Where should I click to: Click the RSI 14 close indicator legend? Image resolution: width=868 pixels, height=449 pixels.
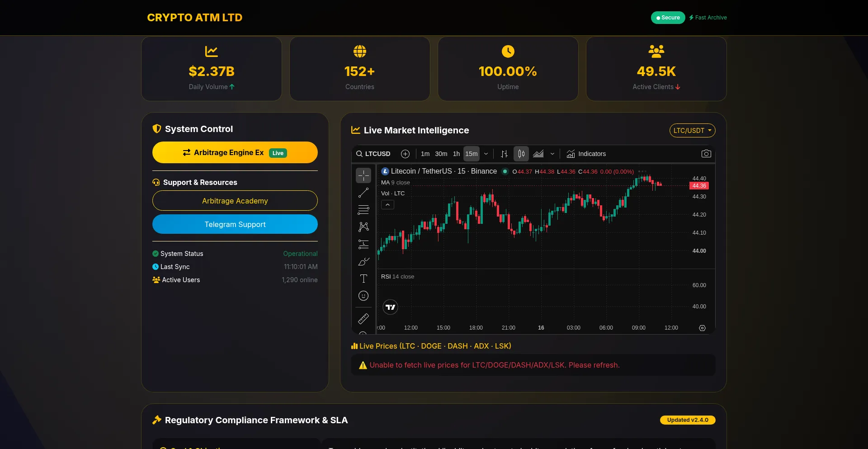(x=398, y=277)
